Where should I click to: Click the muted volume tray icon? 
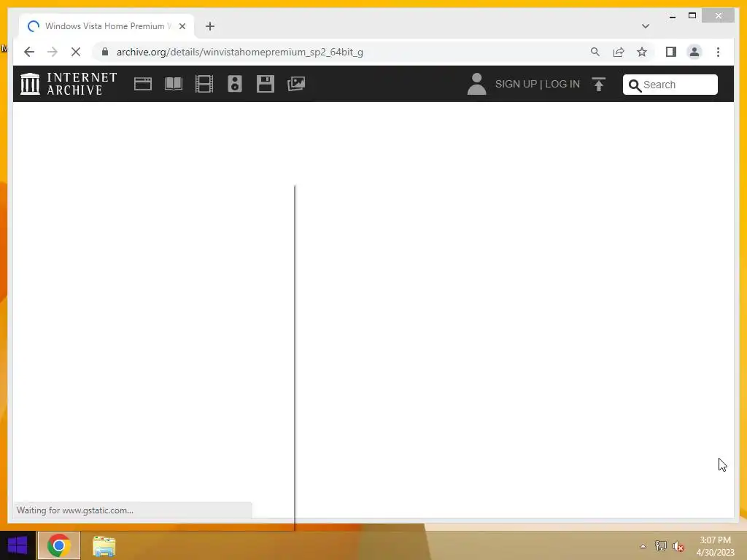(x=678, y=546)
